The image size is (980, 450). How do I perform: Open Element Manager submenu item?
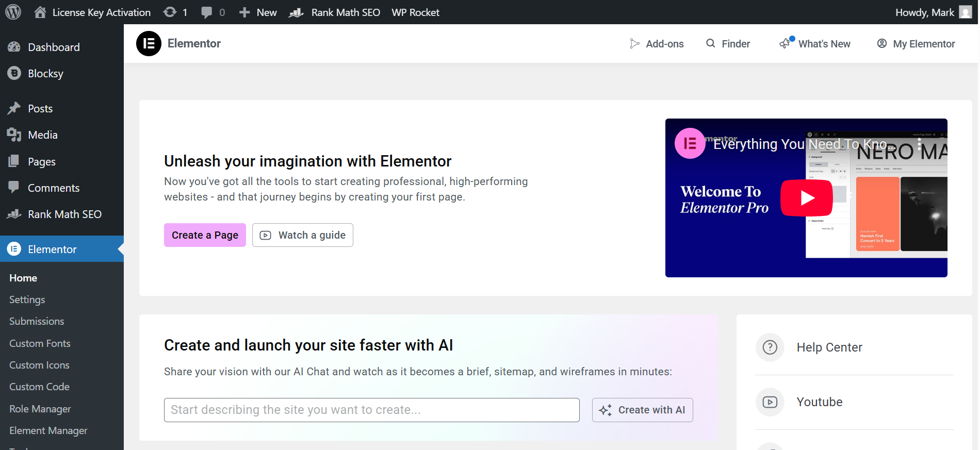48,430
